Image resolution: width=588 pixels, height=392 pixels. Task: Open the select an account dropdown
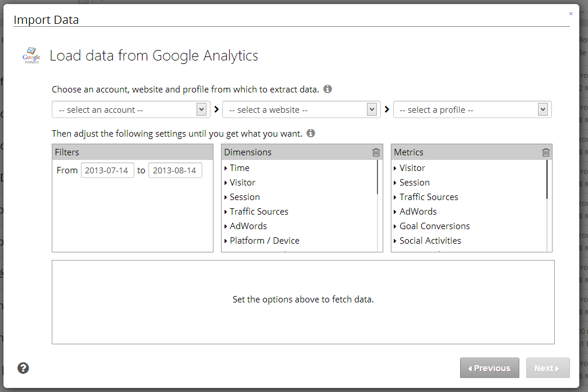(131, 109)
